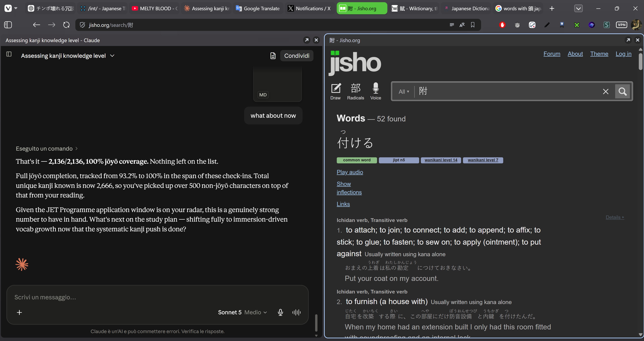
Task: Start dictation with the microphone icon in Claude
Action: (280, 312)
